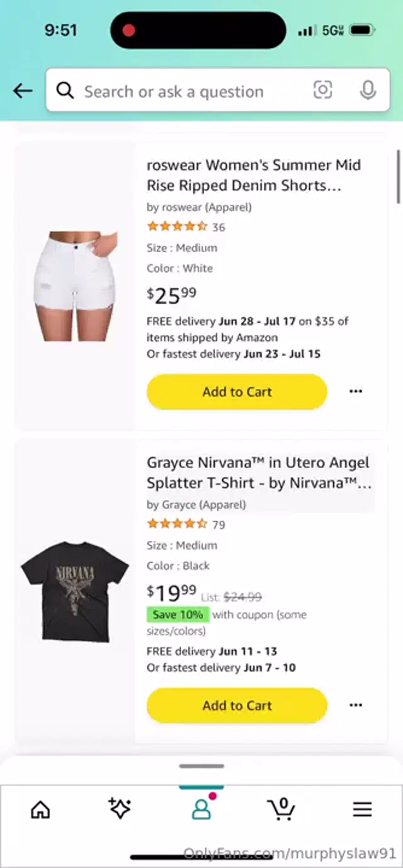The width and height of the screenshot is (403, 868).
Task: Open more options for Nirvana T-Shirt
Action: point(356,705)
